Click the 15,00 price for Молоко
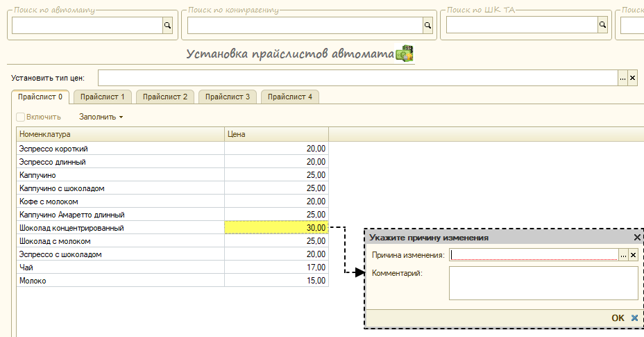Screen dimensions: 644x337 coord(276,280)
